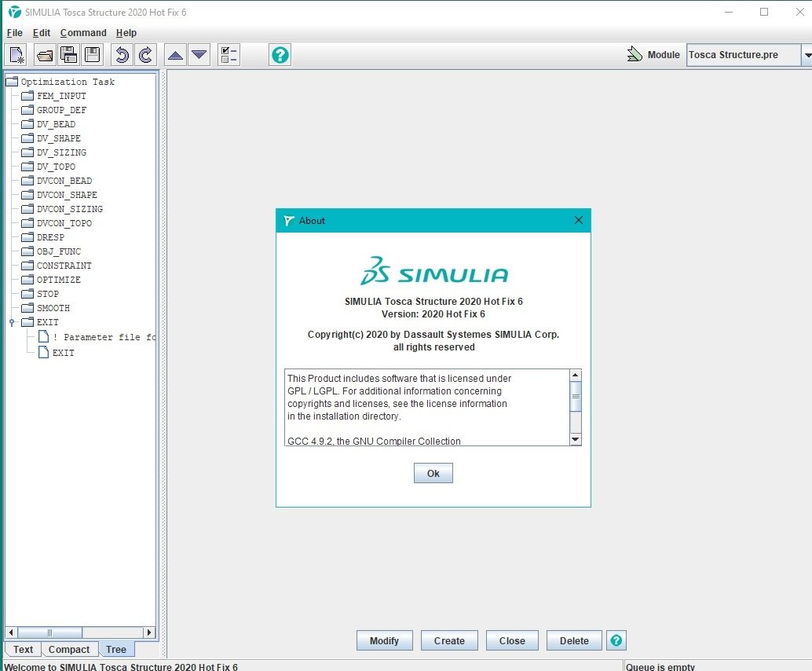Click the New file toolbar icon

(16, 55)
